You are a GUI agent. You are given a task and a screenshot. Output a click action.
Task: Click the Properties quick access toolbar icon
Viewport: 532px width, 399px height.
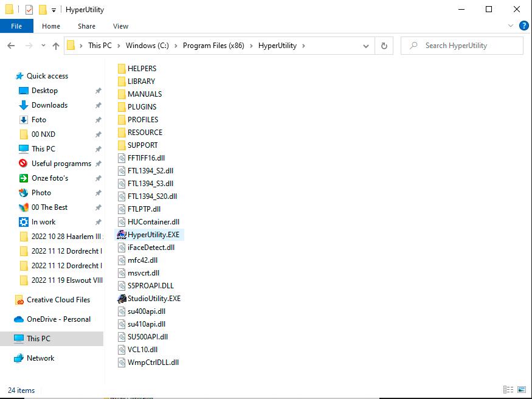(x=29, y=10)
